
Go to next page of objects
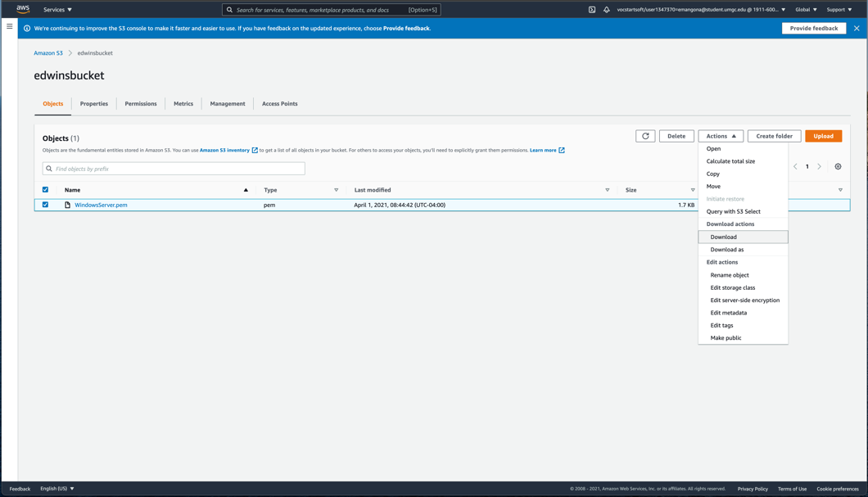(820, 166)
